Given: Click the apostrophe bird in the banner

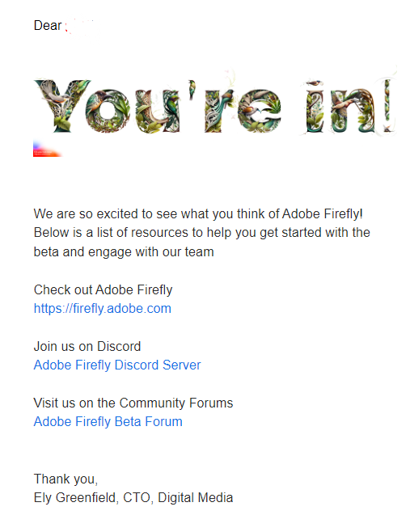Looking at the screenshot, I should pos(192,89).
